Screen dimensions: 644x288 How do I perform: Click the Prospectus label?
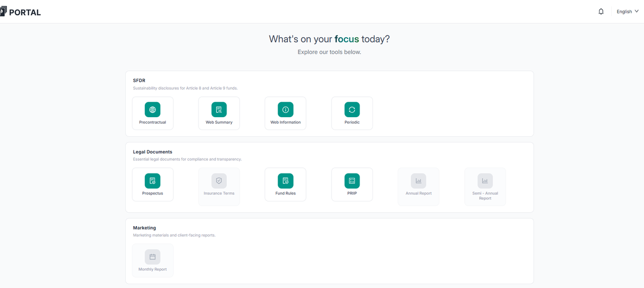[152, 193]
